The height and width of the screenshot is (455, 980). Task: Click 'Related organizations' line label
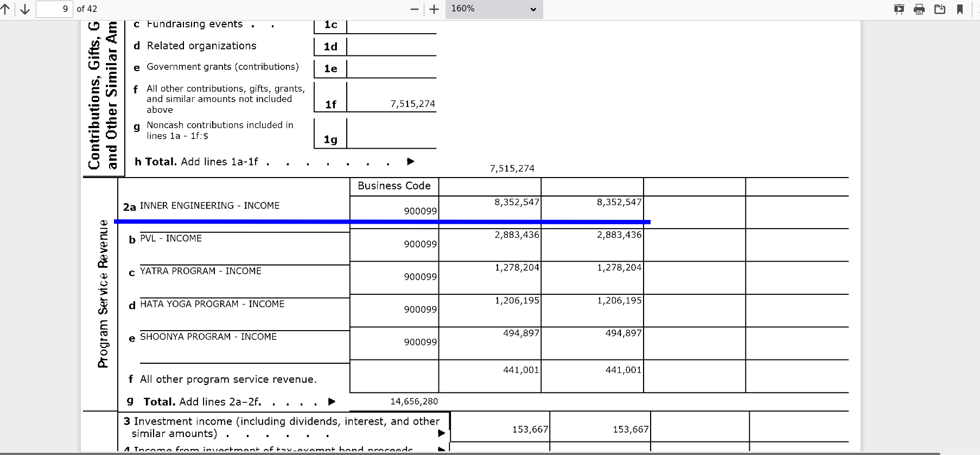[x=201, y=46]
